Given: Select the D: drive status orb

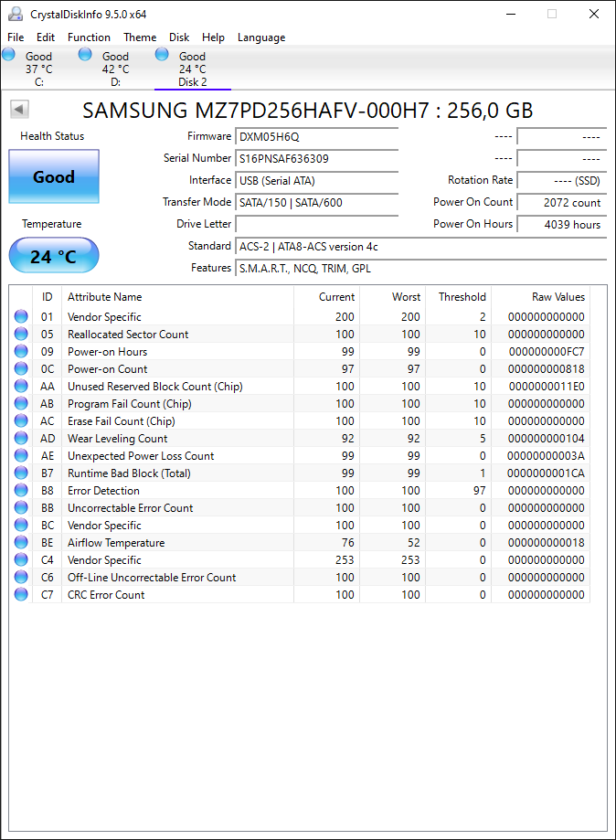Looking at the screenshot, I should 85,54.
